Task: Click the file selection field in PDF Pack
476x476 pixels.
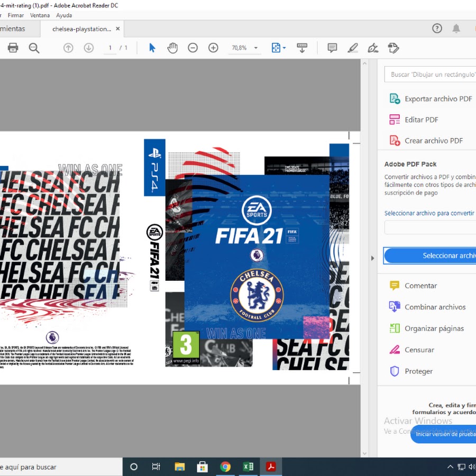Action: pyautogui.click(x=430, y=227)
